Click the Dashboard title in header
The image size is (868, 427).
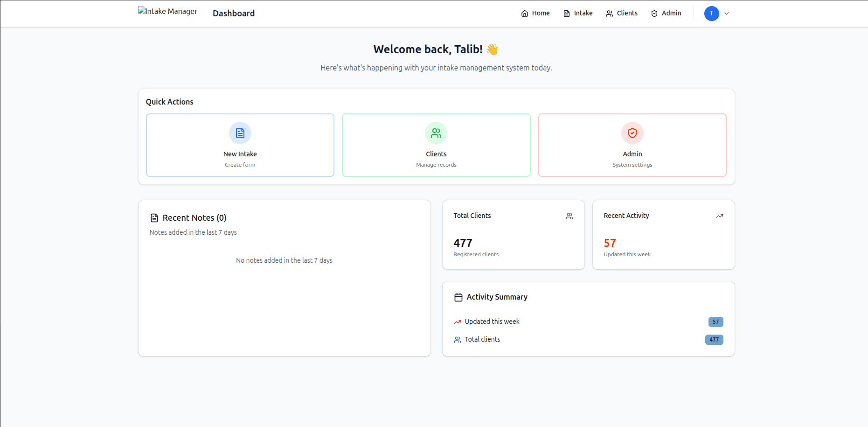[x=234, y=14]
